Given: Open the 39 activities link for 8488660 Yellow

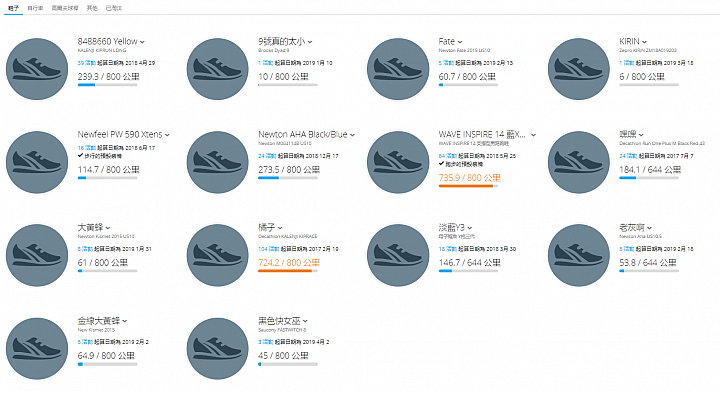Looking at the screenshot, I should (87, 63).
